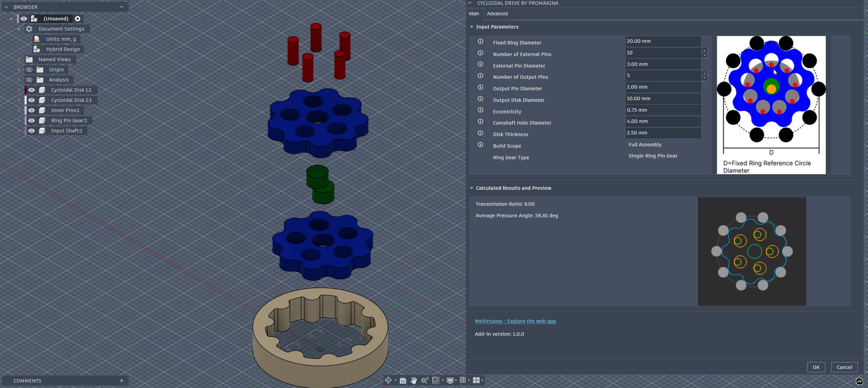Show the Origin folder contents

tap(19, 69)
